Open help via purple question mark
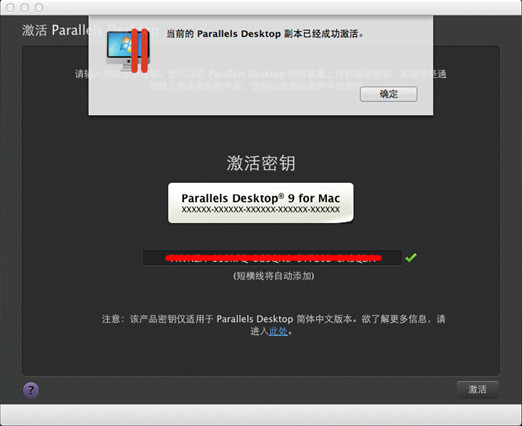This screenshot has width=522, height=426. pos(31,390)
